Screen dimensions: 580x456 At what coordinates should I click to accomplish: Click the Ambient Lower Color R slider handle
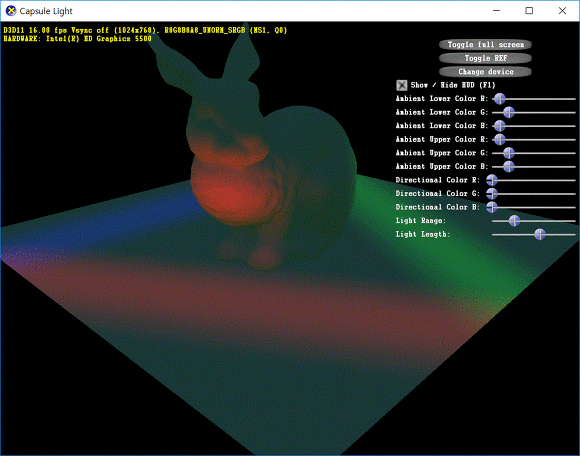pos(500,99)
